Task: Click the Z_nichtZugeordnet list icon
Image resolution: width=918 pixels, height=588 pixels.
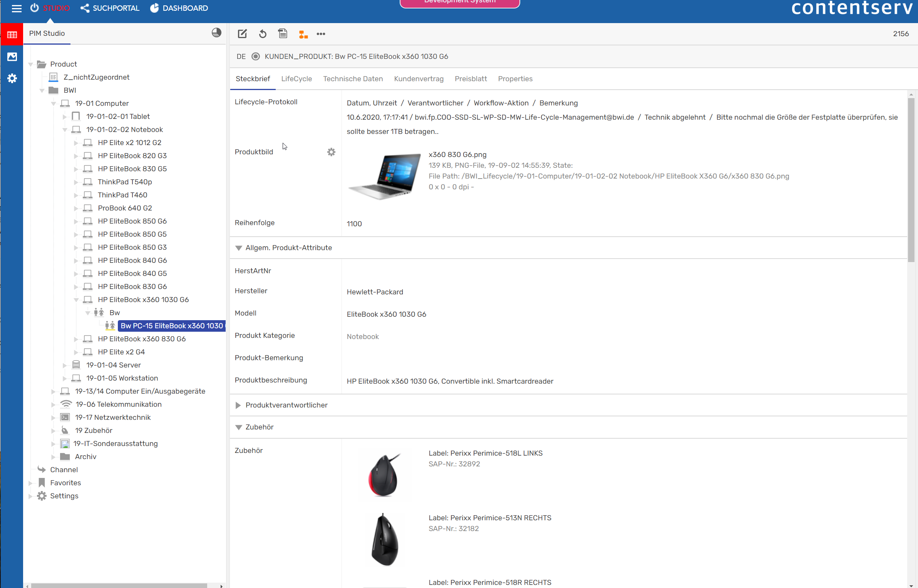Action: click(x=54, y=77)
